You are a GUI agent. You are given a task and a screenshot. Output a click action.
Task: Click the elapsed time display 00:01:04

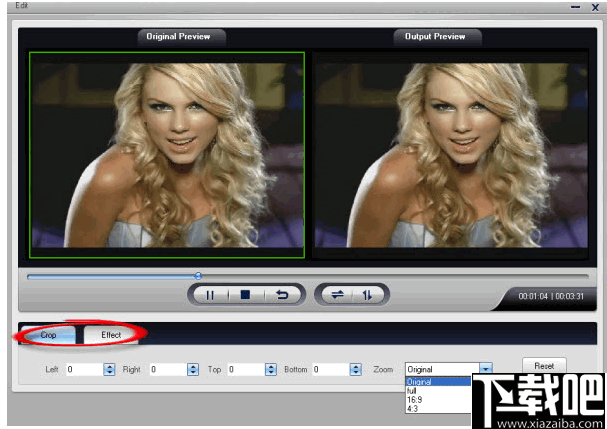[x=533, y=296]
